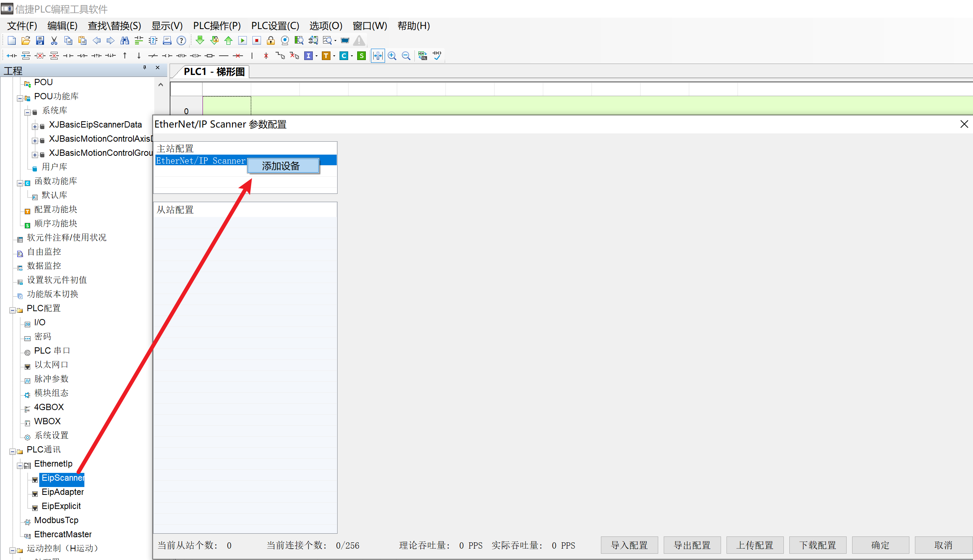The image size is (973, 560).
Task: Insert reset coil R icon
Action: tap(181, 56)
